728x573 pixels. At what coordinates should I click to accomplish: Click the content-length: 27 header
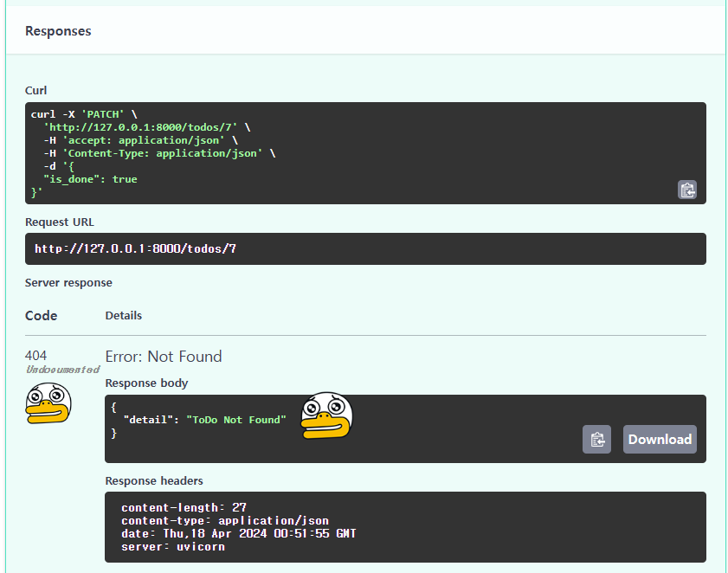point(184,507)
